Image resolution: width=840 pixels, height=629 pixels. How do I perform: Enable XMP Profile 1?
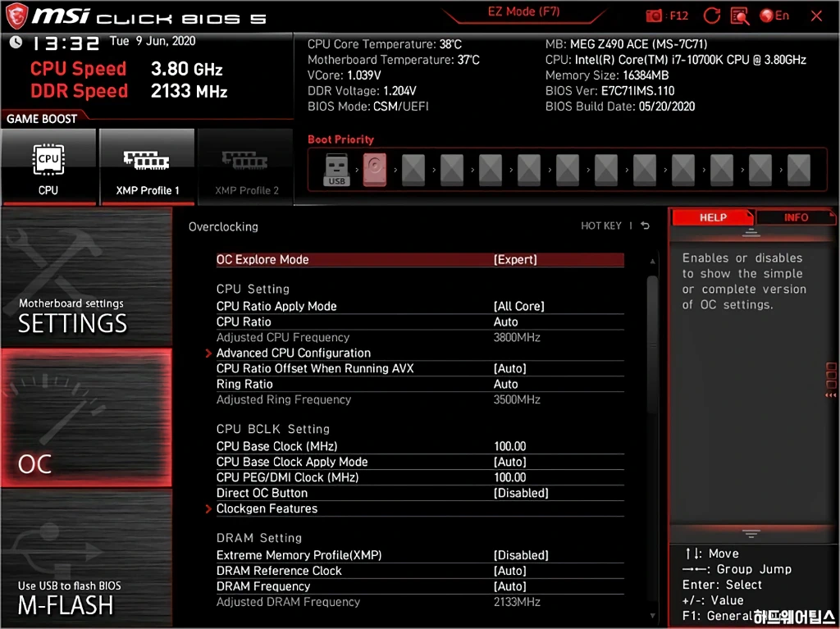click(x=148, y=166)
